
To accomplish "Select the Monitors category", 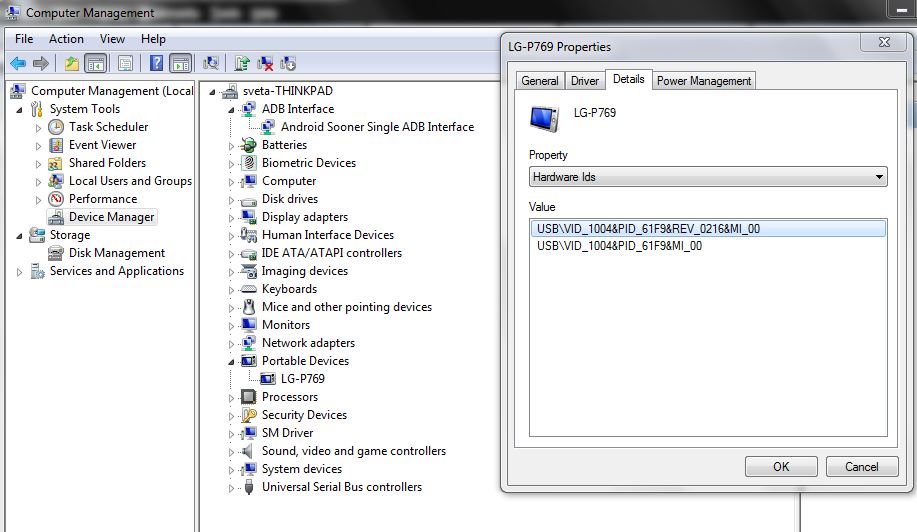I will tap(285, 325).
